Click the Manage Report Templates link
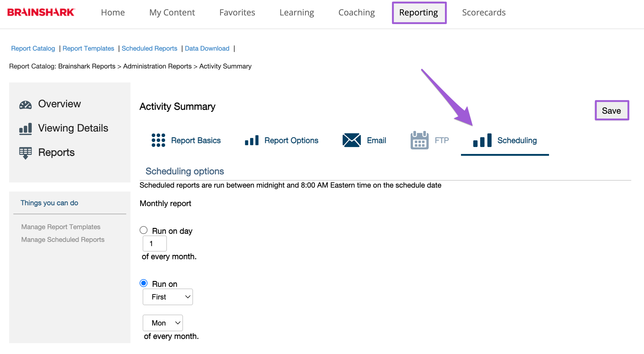 coord(61,227)
